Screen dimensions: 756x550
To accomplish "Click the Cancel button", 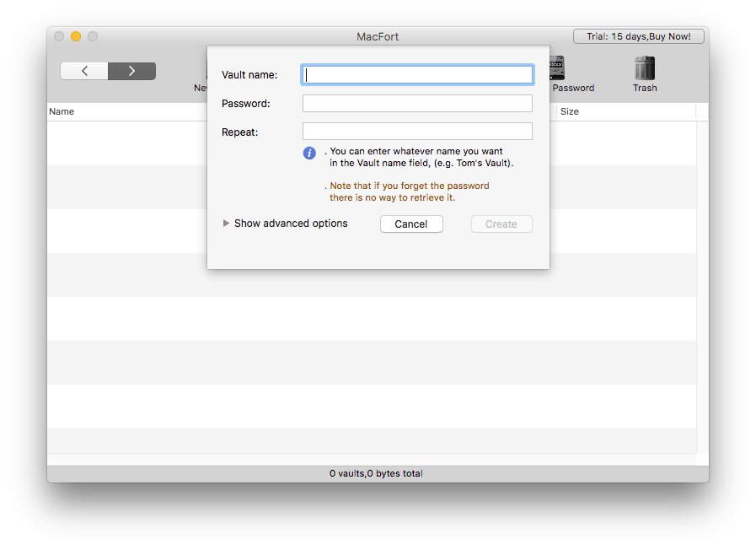I will click(x=411, y=224).
